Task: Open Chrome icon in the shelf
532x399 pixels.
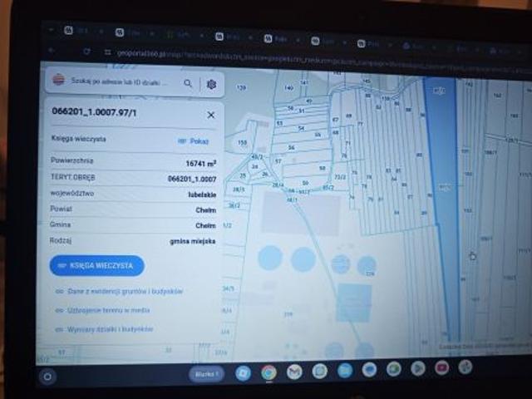Action: coord(268,372)
